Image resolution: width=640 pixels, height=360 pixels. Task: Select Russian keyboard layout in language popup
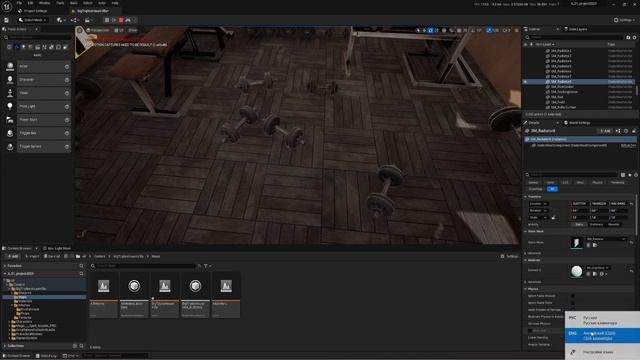602,320
